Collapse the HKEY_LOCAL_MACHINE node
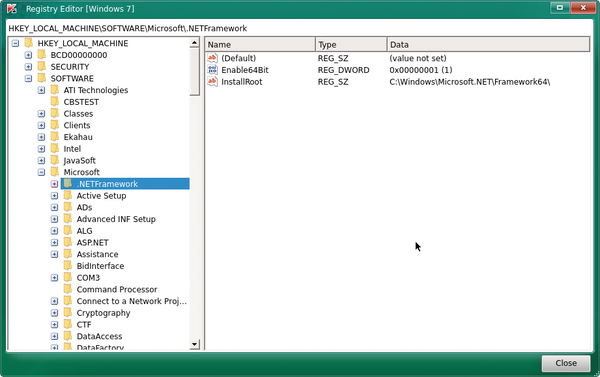The width and height of the screenshot is (600, 377). tap(15, 43)
